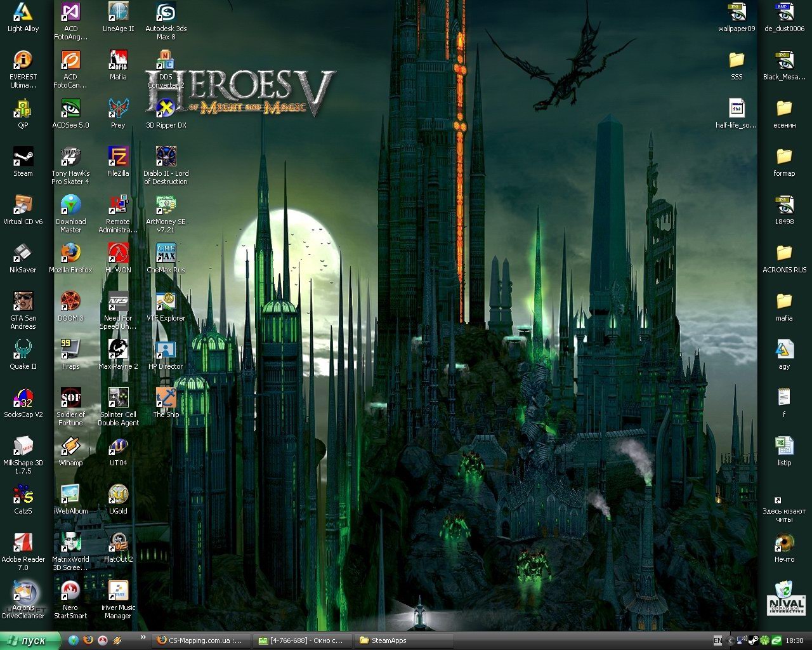Viewport: 812px width, 650px height.
Task: Select the Fraps desktop icon
Action: (x=70, y=350)
